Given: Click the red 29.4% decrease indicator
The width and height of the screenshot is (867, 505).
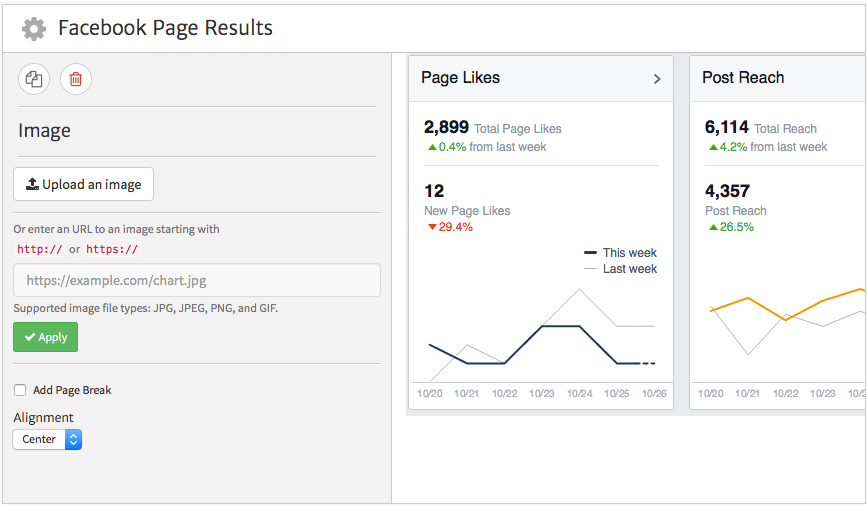Looking at the screenshot, I should click(x=449, y=227).
